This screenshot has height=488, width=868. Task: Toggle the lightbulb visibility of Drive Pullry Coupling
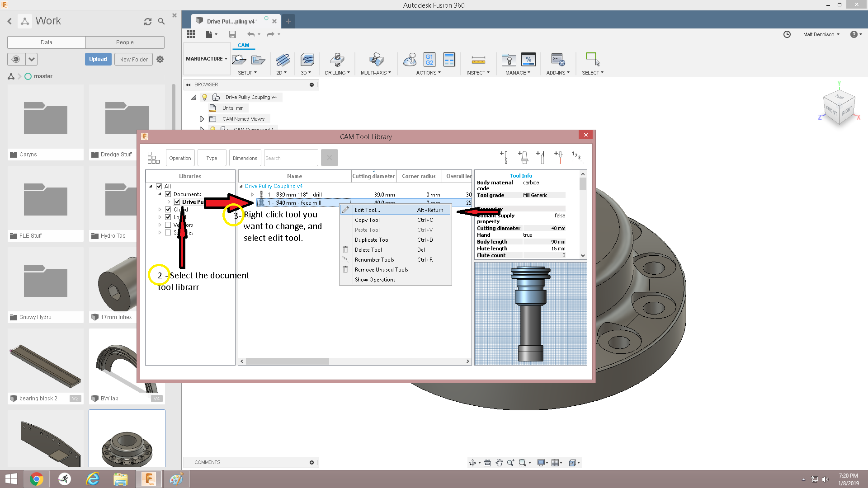(x=204, y=97)
